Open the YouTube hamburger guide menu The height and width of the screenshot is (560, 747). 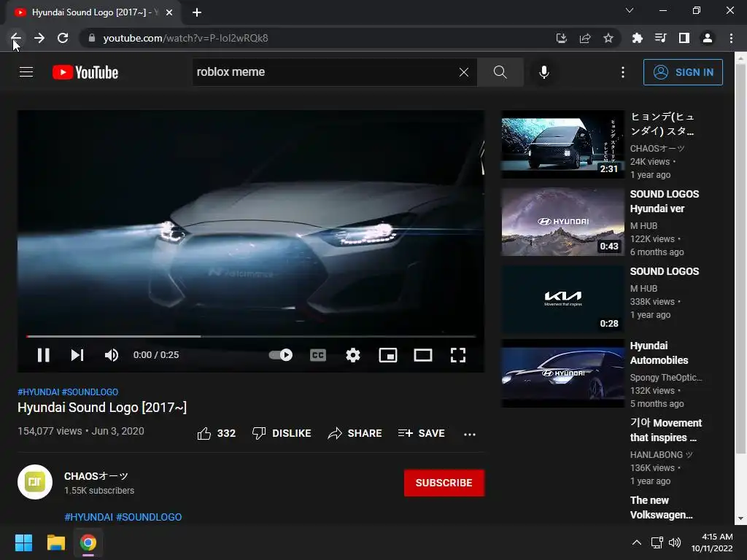point(26,72)
